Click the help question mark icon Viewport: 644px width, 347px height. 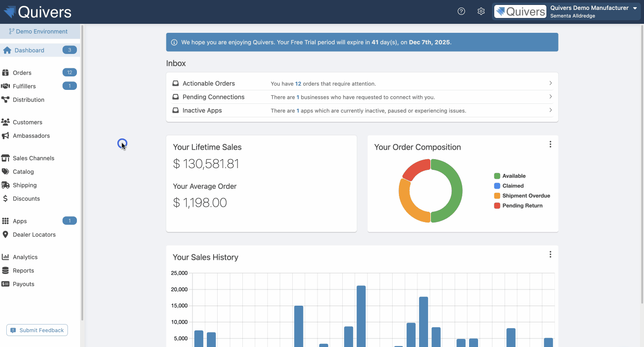(x=461, y=11)
